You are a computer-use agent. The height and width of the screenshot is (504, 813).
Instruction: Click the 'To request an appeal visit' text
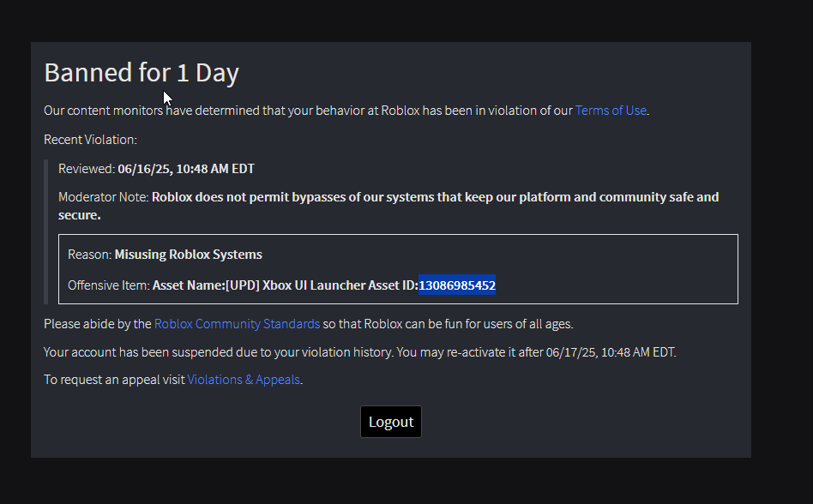115,380
